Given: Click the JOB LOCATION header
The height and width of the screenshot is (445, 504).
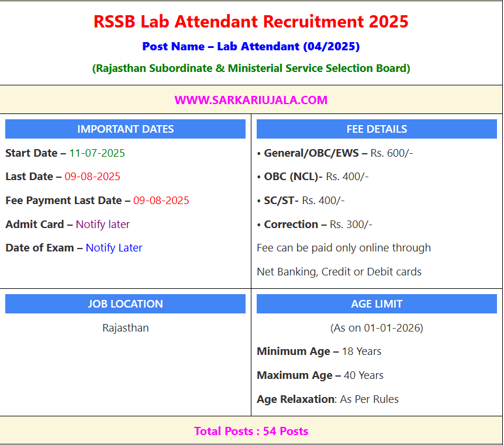Looking at the screenshot, I should coord(125,304).
